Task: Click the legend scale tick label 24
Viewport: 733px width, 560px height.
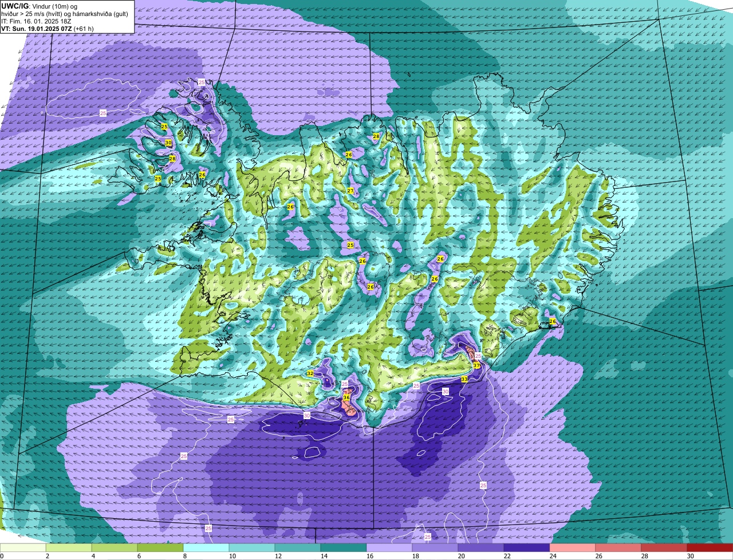Action: click(553, 556)
